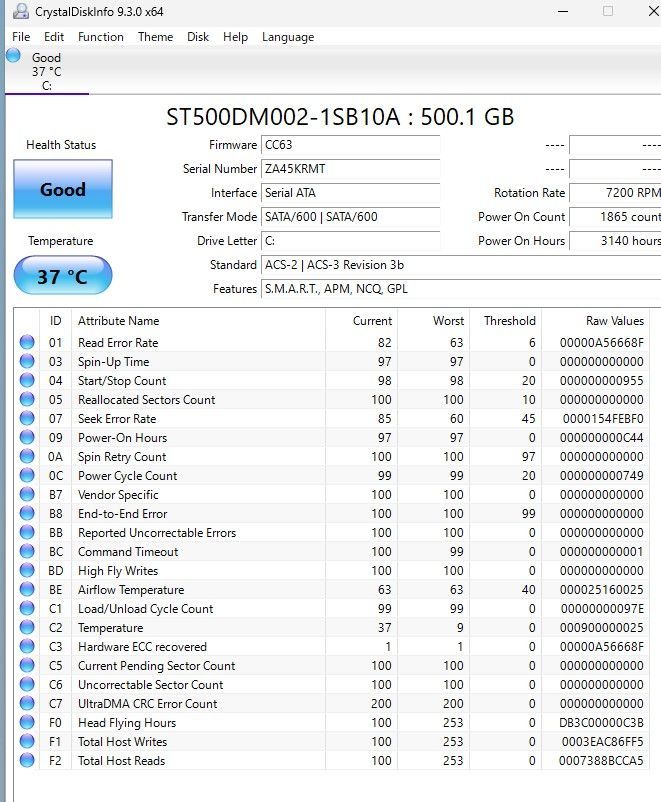Open the File menu
This screenshot has width=661, height=802.
point(21,37)
